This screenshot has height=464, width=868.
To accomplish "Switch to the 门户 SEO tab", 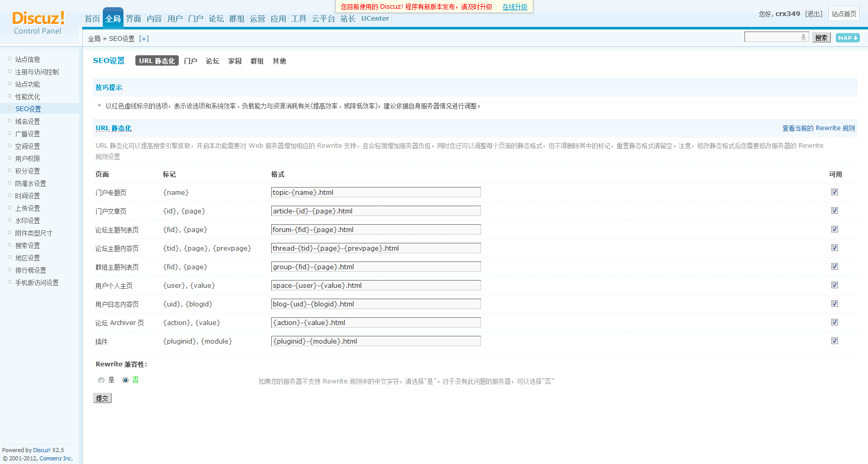I will tap(191, 61).
